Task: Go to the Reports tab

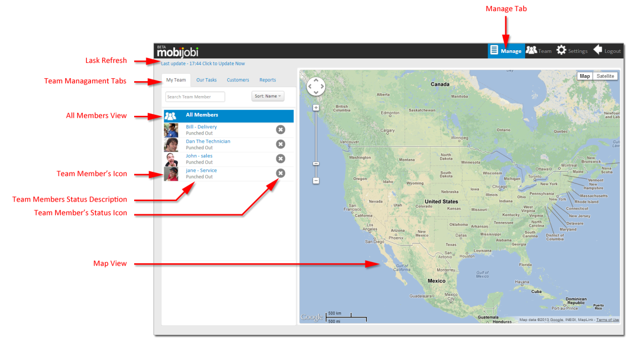Action: pyautogui.click(x=267, y=80)
